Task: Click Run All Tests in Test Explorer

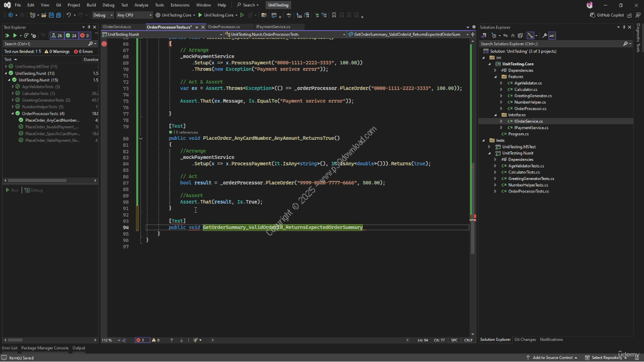Action: tap(7, 36)
